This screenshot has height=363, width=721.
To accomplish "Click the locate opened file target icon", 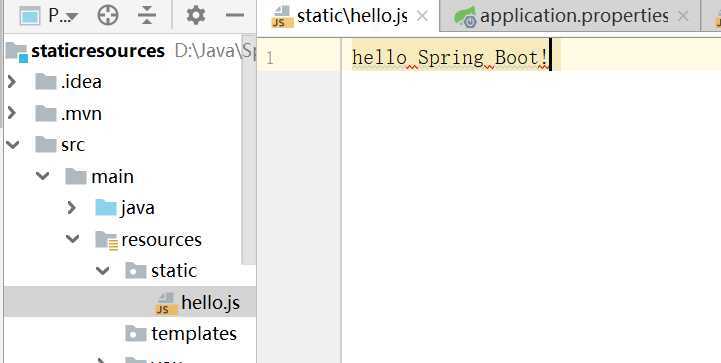I will (x=108, y=16).
